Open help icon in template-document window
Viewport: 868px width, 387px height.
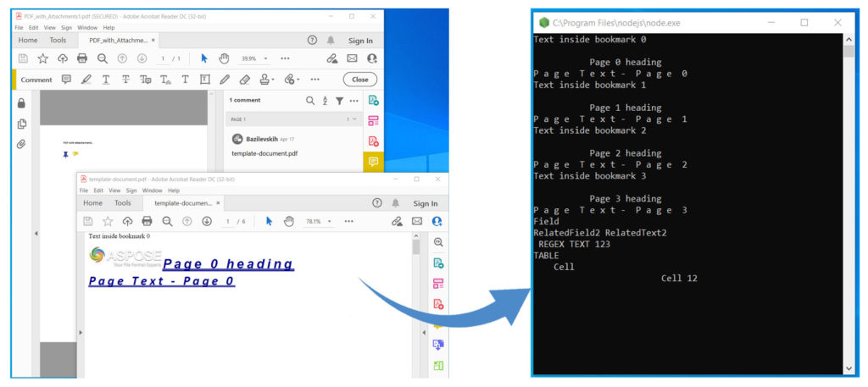377,203
